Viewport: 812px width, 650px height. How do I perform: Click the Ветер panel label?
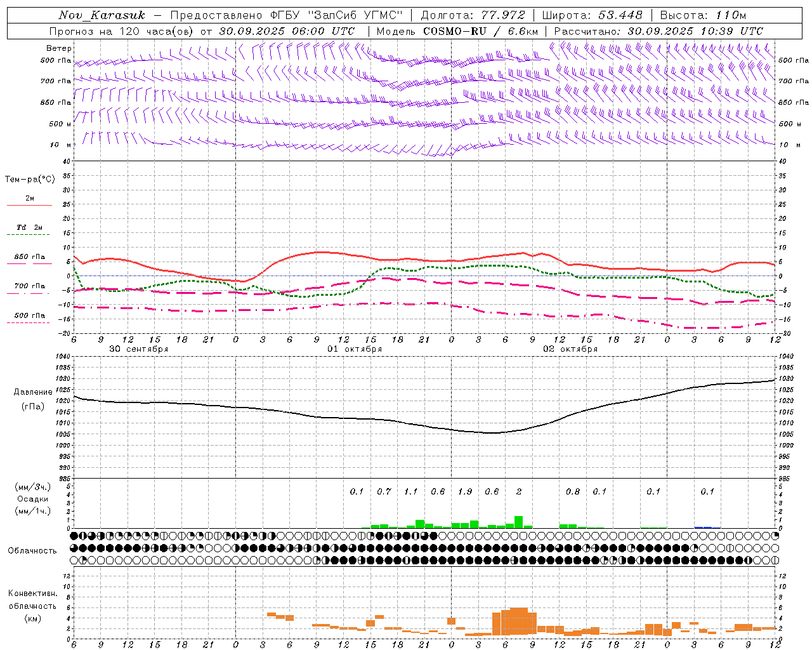[x=59, y=48]
